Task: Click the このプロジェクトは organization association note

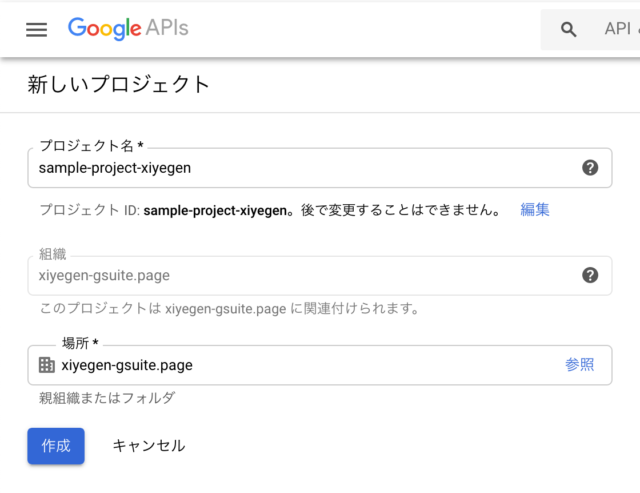Action: pyautogui.click(x=228, y=308)
